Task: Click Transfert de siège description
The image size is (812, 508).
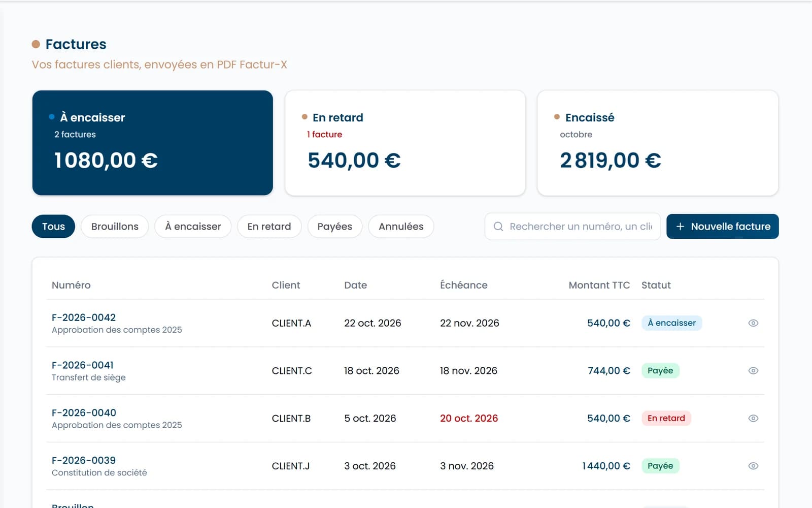Action: tap(89, 377)
